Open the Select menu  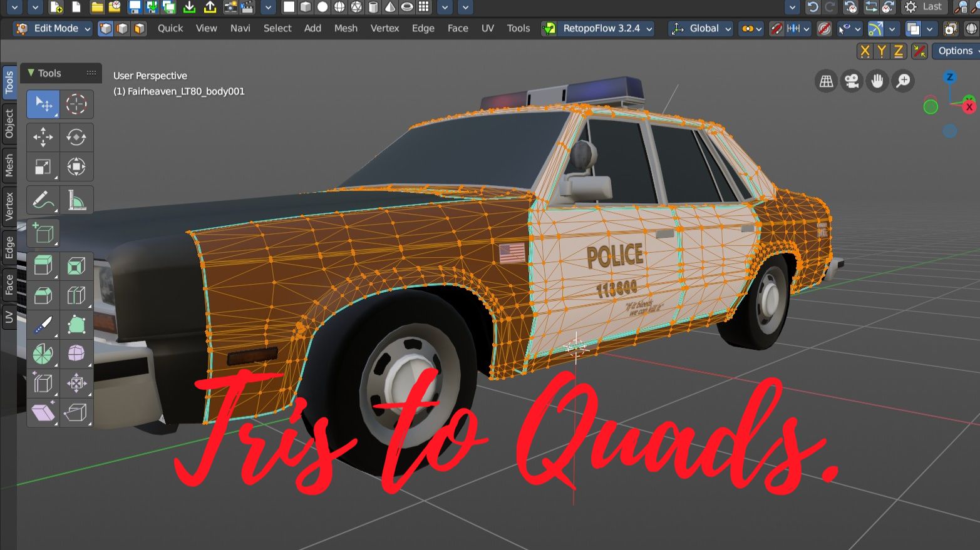(x=277, y=29)
